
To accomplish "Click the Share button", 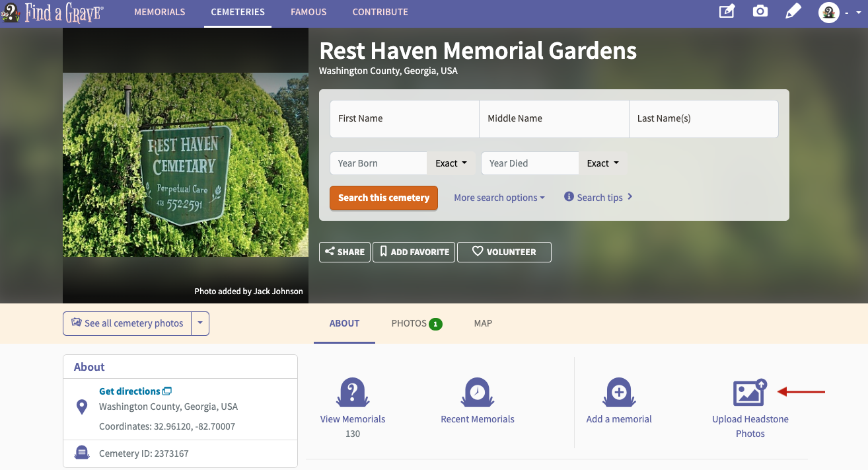I will [x=345, y=252].
